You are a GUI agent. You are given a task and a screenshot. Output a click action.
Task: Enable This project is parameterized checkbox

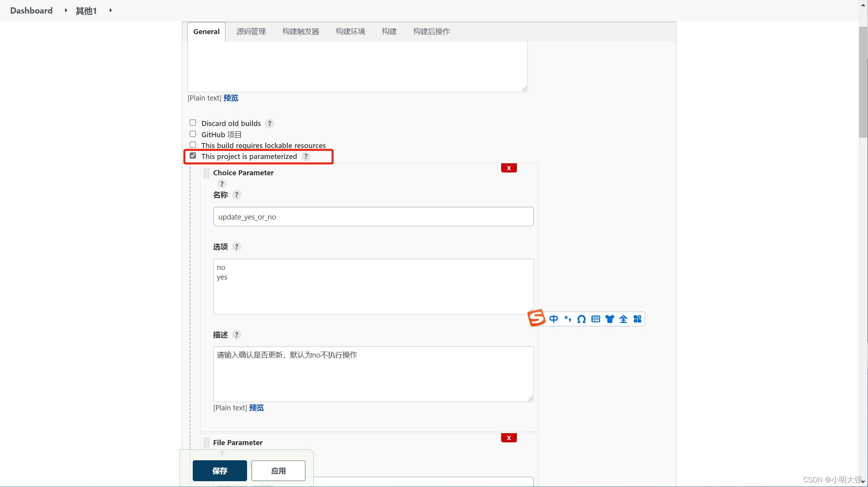(x=192, y=155)
